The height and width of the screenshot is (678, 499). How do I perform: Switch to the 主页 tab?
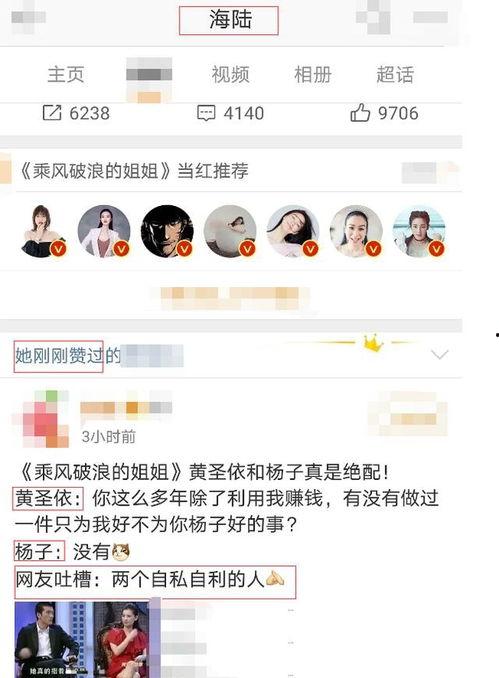click(x=66, y=74)
